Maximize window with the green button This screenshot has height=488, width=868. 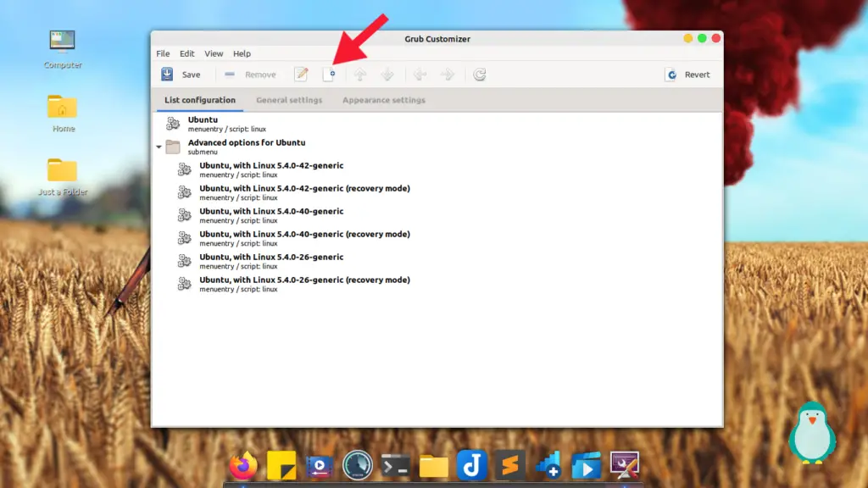click(702, 38)
